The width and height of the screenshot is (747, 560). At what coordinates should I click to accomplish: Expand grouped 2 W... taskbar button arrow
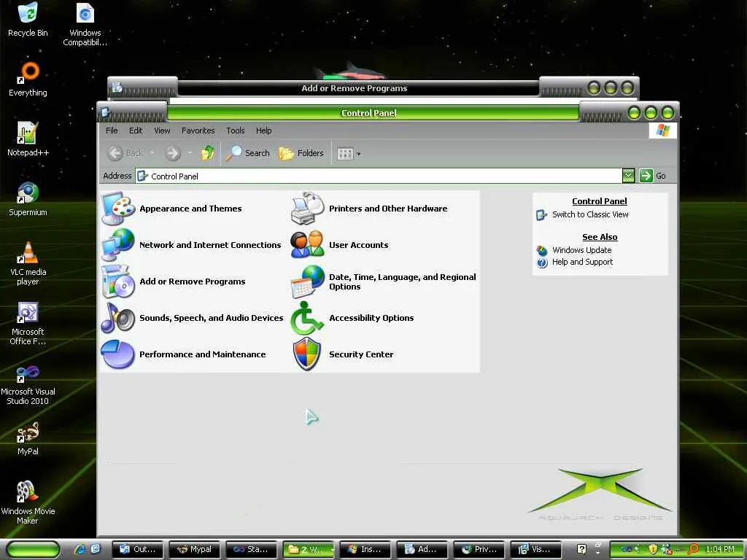[x=332, y=550]
